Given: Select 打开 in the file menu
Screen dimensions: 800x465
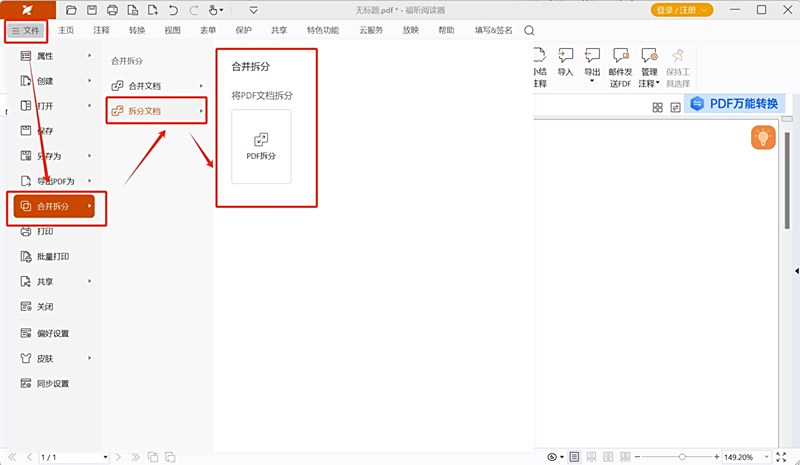Looking at the screenshot, I should point(56,106).
